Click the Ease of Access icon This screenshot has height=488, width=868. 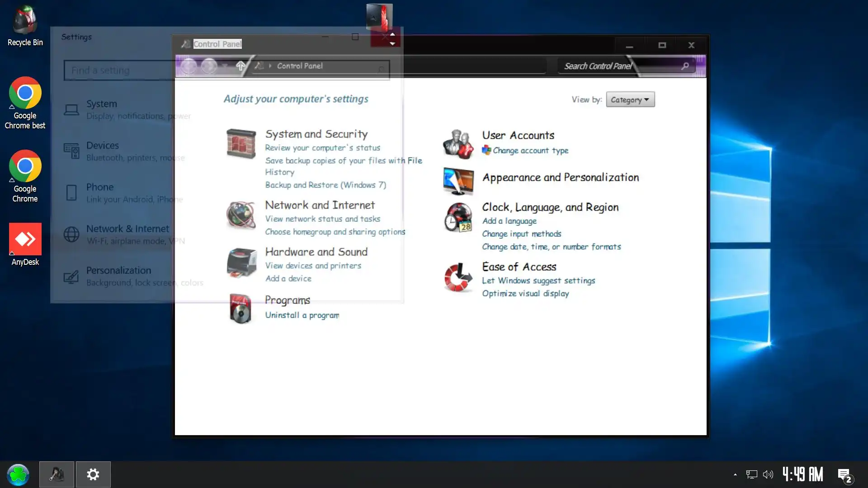pos(458,277)
